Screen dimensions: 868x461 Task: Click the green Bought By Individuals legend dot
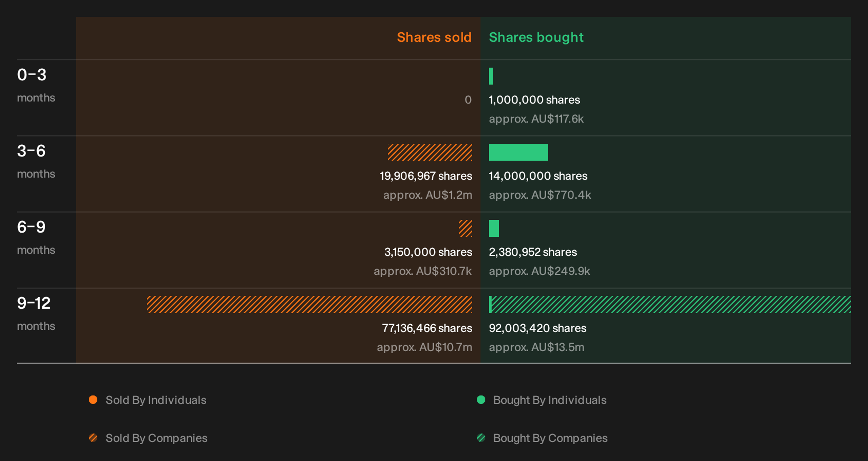[481, 400]
